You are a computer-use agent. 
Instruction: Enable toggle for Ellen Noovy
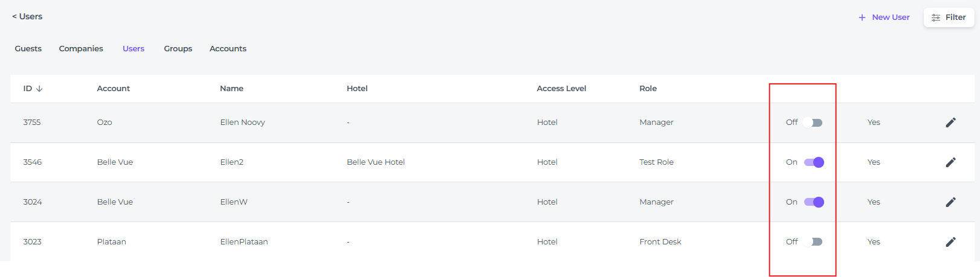tap(813, 123)
